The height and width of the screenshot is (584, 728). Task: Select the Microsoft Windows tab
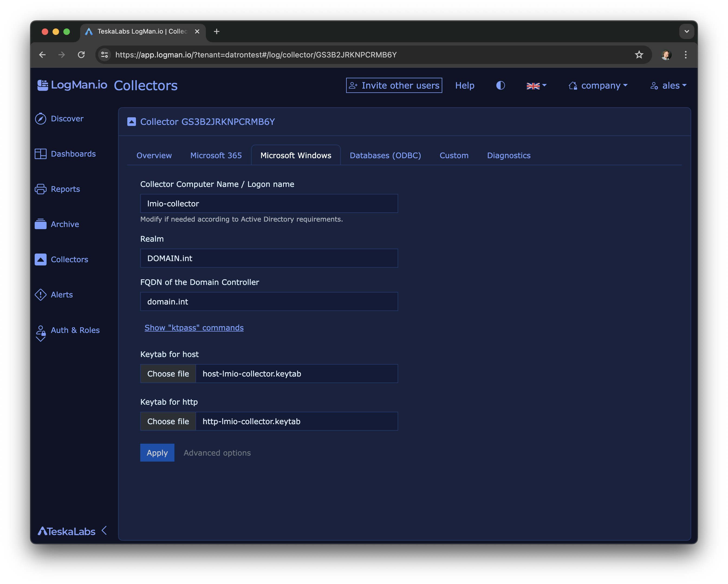click(x=296, y=155)
